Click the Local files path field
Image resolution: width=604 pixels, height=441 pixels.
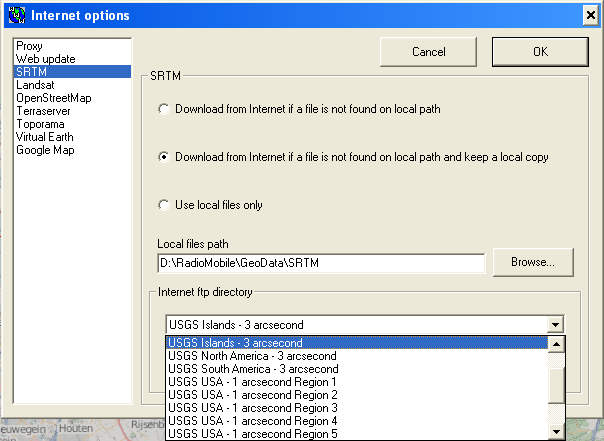tap(321, 263)
